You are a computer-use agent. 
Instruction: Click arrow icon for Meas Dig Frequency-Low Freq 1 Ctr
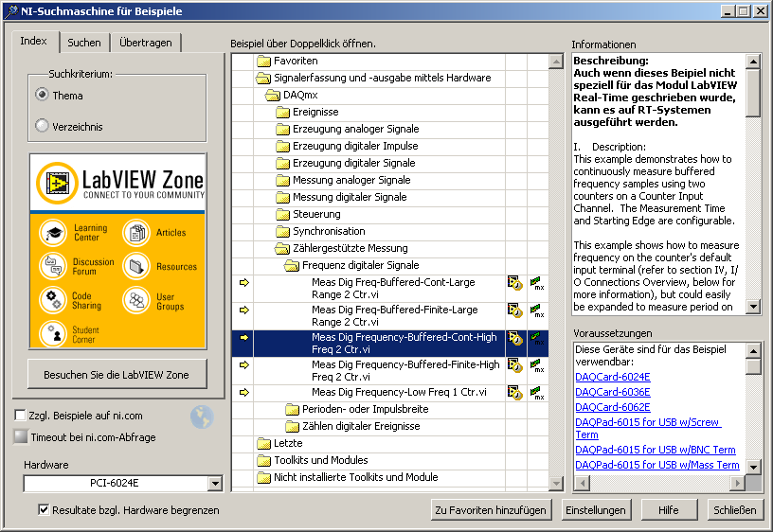[244, 393]
